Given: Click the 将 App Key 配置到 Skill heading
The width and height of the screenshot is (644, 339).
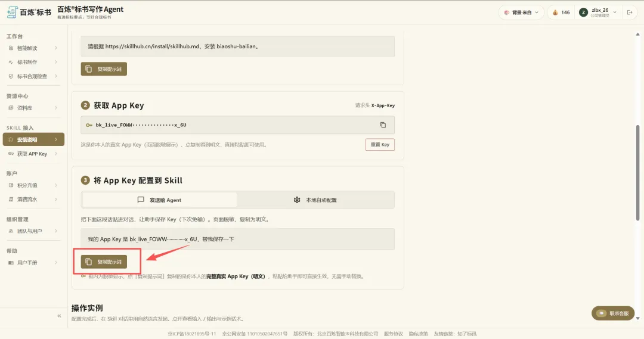Looking at the screenshot, I should 138,180.
